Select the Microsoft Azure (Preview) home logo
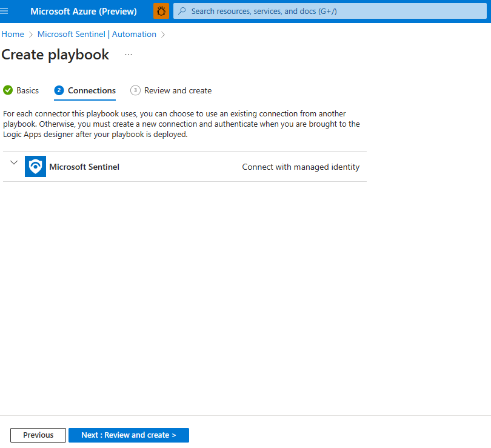The width and height of the screenshot is (491, 448). coord(83,10)
